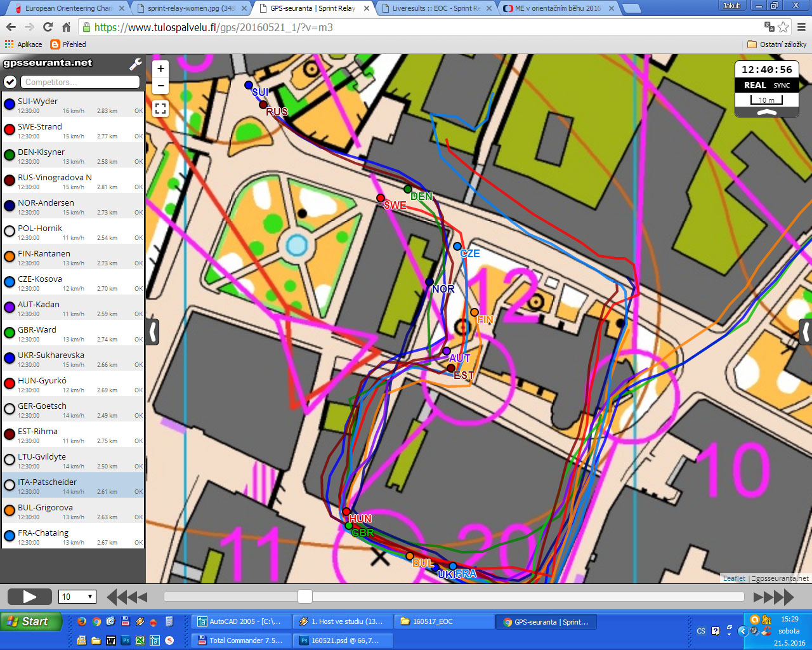Toggle fullscreen map view
The image size is (812, 650).
click(160, 109)
